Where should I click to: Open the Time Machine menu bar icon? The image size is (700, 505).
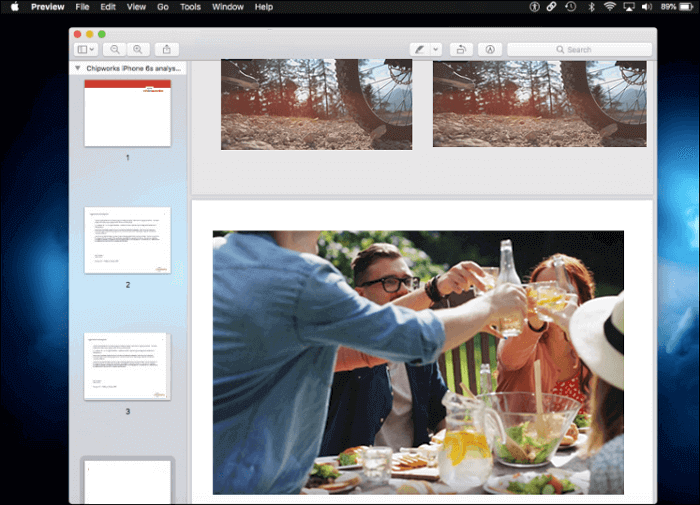(x=570, y=7)
